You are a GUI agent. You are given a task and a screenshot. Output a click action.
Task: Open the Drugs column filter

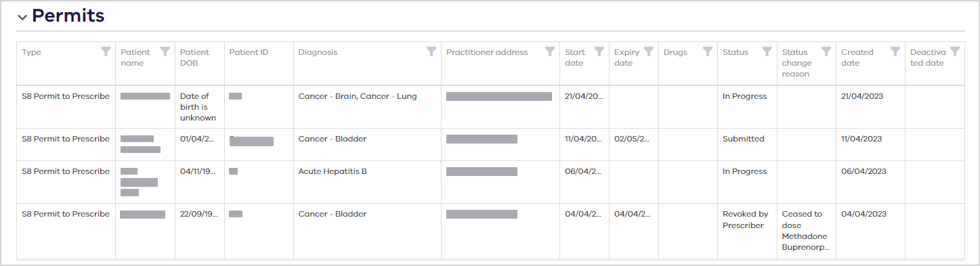[x=708, y=51]
